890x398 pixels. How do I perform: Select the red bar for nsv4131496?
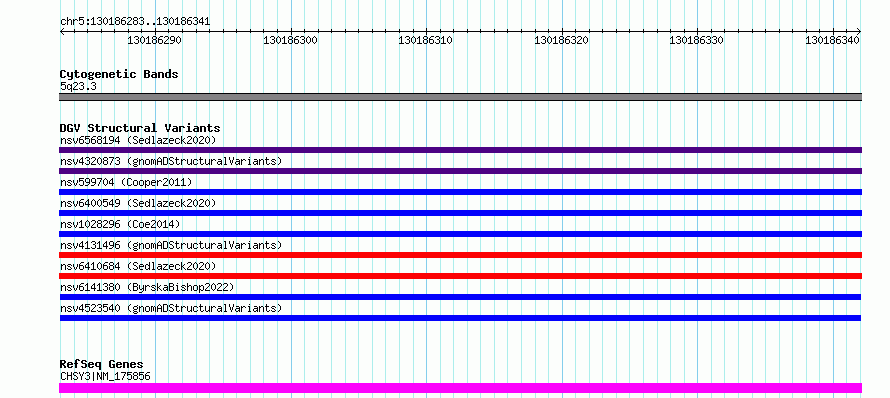(460, 255)
